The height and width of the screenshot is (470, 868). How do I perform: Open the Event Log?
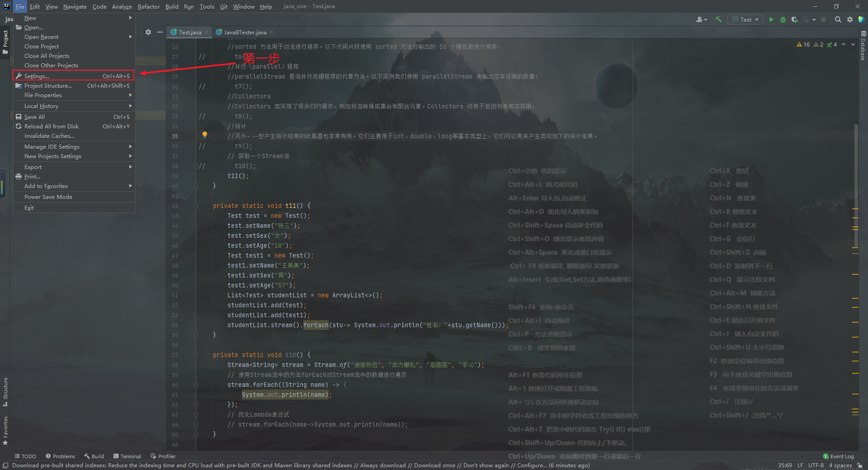click(839, 456)
